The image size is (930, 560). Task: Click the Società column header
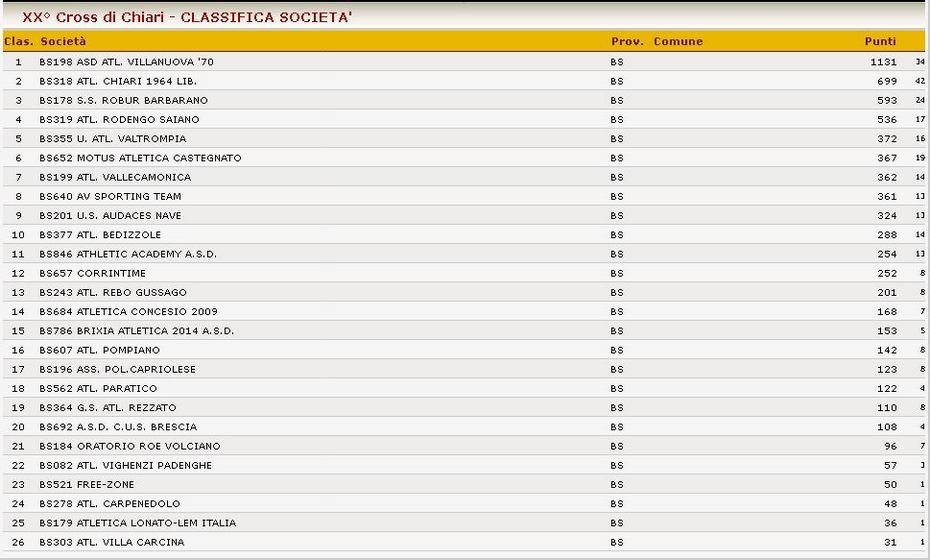(x=63, y=42)
